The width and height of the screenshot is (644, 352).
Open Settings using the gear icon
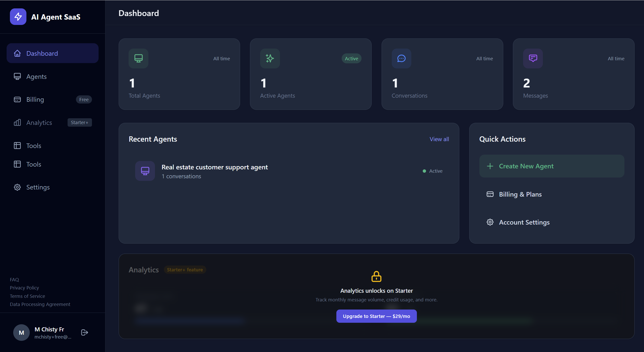coord(17,187)
